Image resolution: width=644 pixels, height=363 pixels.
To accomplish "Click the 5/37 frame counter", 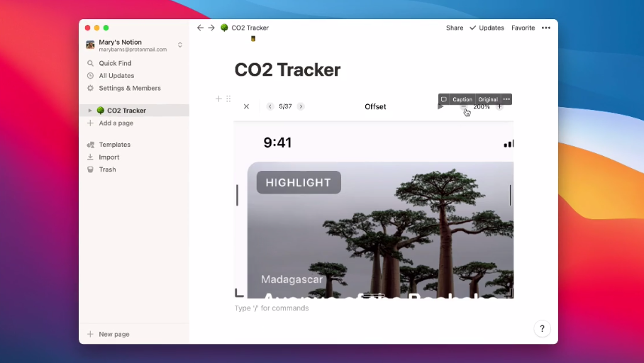I will pos(285,106).
